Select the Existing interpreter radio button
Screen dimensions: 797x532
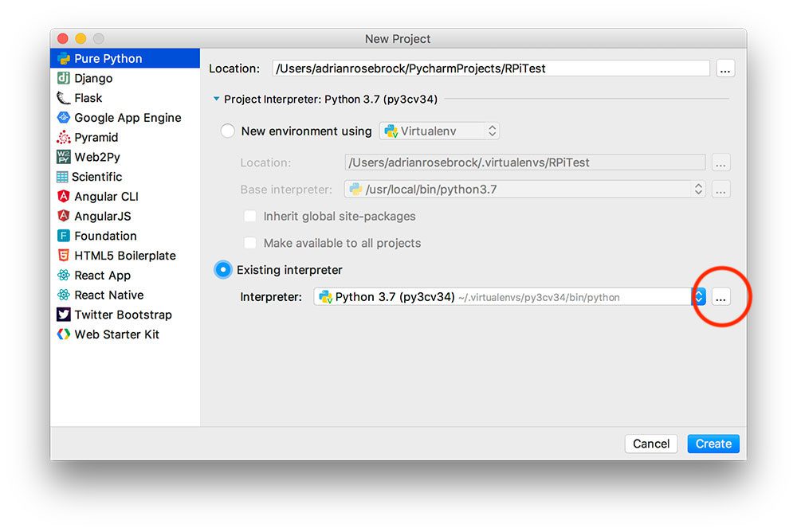[222, 270]
